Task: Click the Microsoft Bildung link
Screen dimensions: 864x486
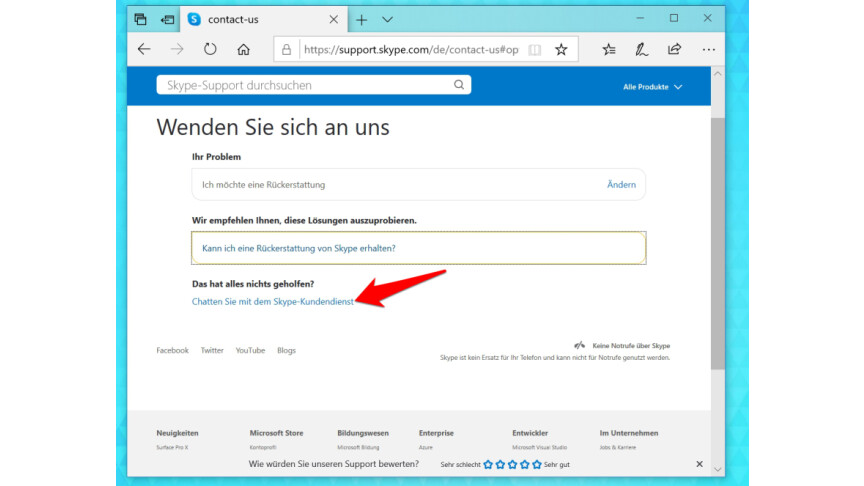Action: 358,447
